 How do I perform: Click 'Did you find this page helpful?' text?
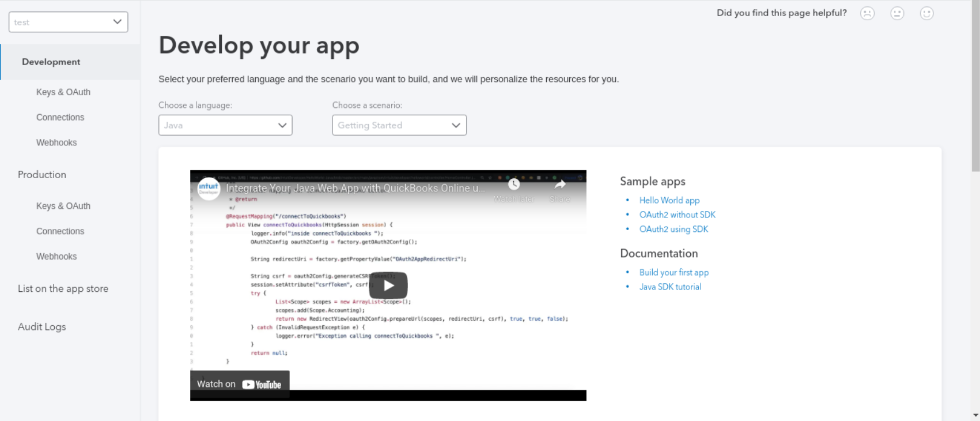[782, 13]
